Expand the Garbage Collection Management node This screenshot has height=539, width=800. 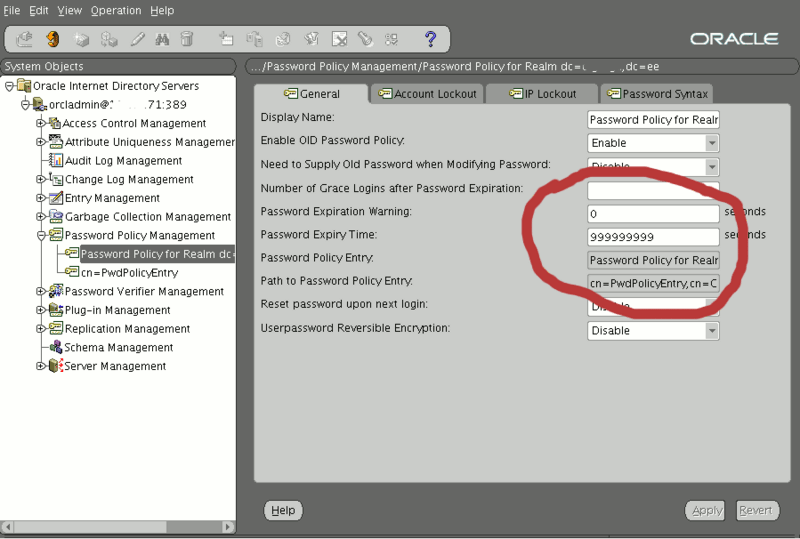(x=41, y=216)
